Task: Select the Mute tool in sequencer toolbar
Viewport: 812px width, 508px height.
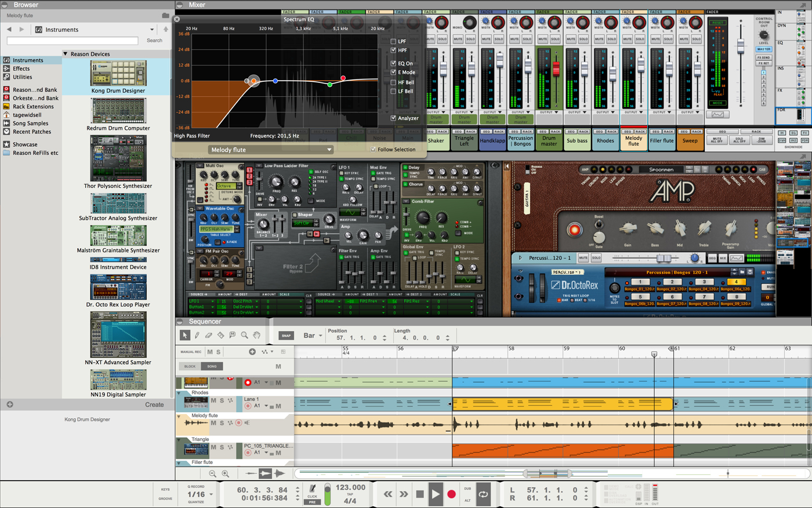Action: 233,335
